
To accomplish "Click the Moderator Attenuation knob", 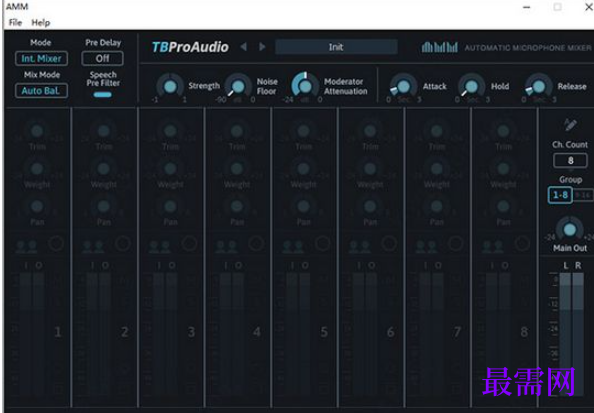I will tap(305, 86).
